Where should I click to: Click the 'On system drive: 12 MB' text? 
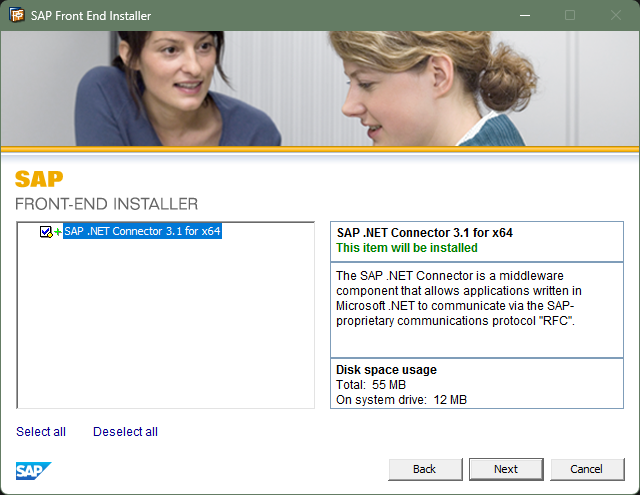click(401, 400)
